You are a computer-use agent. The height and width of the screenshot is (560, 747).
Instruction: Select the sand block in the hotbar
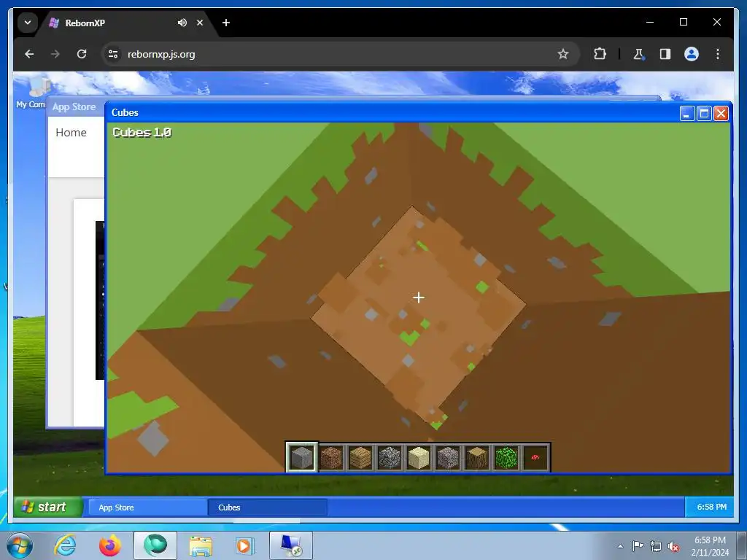coord(419,457)
